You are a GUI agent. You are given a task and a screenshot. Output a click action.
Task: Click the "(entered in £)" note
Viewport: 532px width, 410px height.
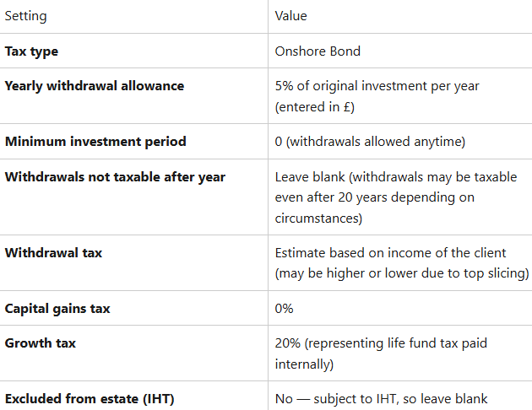tap(317, 107)
